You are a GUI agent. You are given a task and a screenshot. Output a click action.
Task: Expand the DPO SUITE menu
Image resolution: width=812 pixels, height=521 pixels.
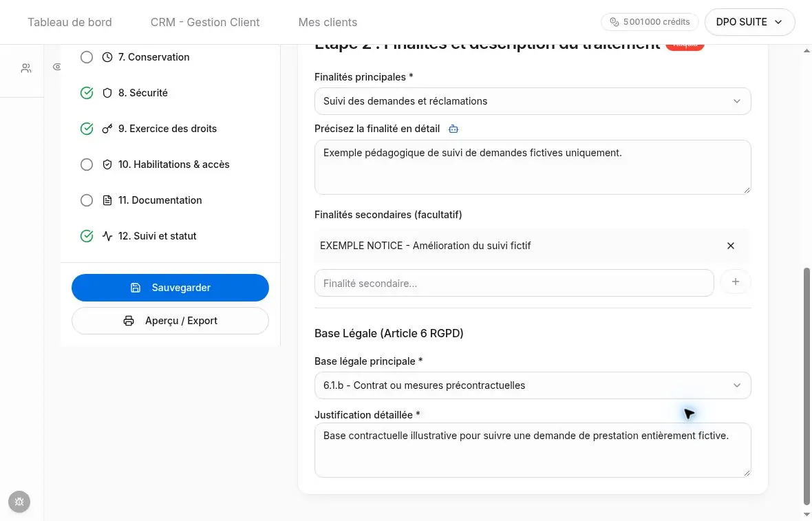tap(749, 22)
